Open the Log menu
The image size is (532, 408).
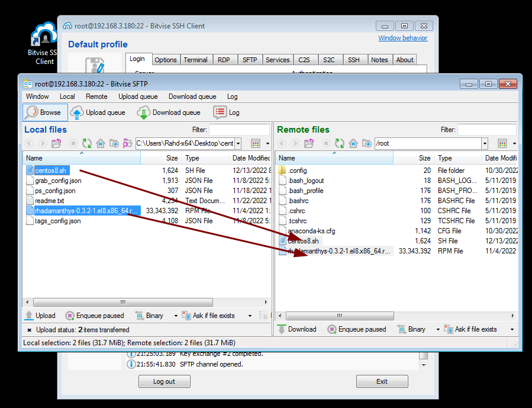point(232,97)
